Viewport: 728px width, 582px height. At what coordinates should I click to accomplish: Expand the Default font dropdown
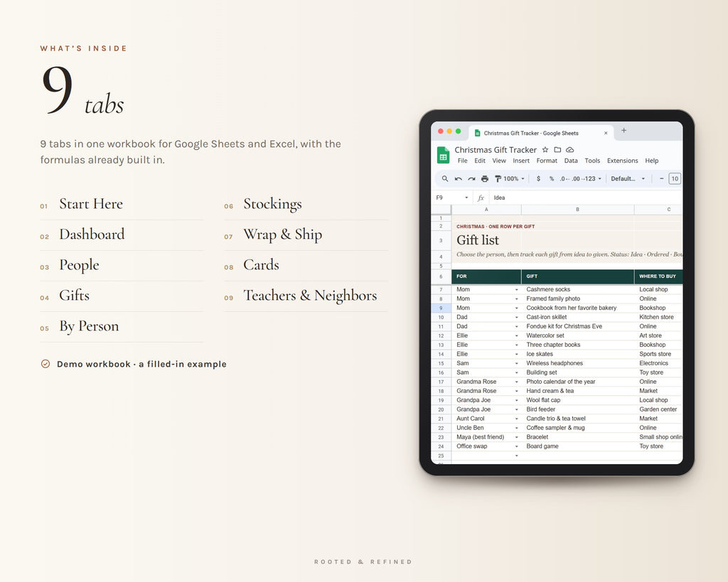point(628,178)
